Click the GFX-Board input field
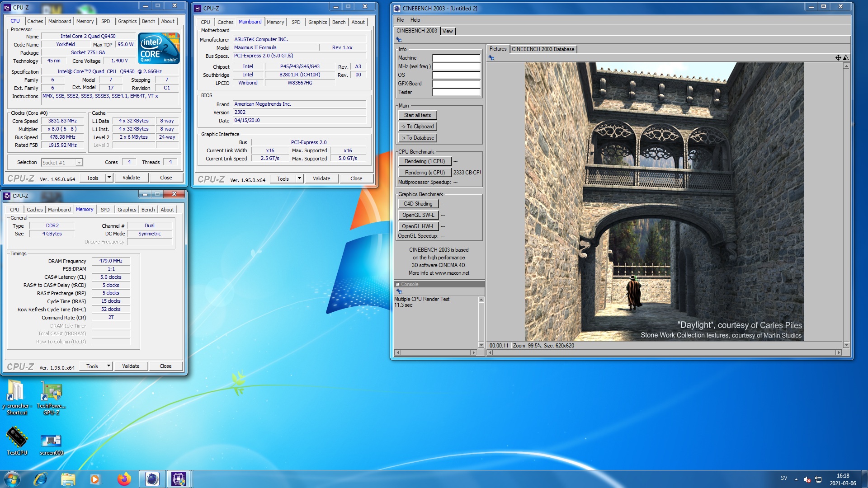868x488 pixels. 456,84
